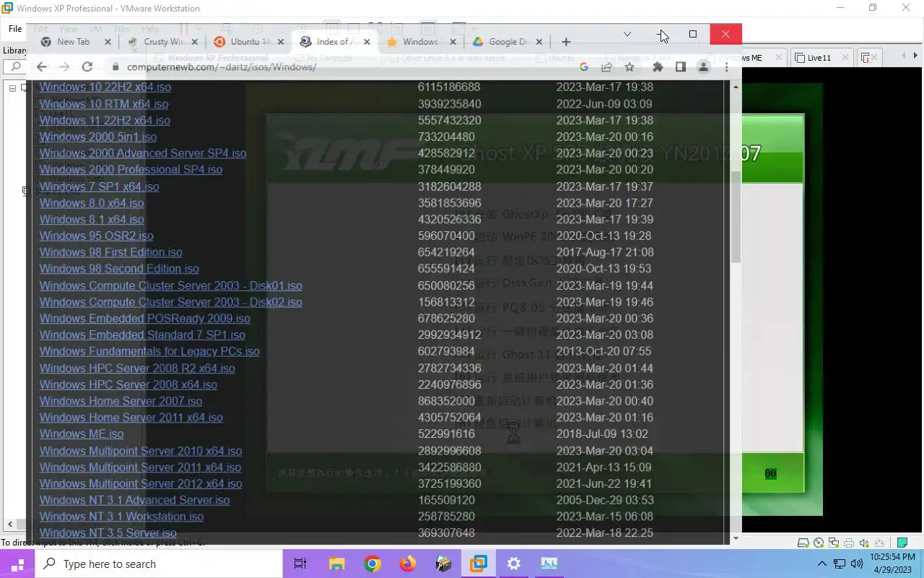Bookmark this page with the star icon
The image size is (924, 578).
point(629,67)
